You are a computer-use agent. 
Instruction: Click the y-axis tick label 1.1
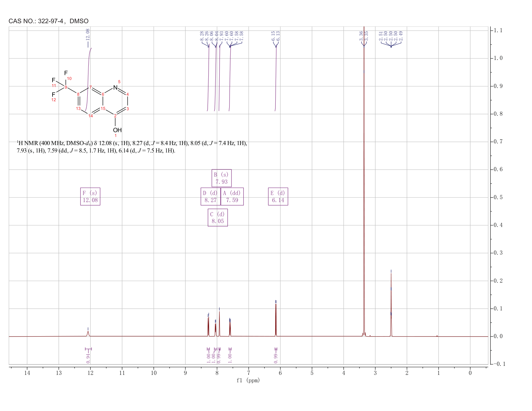click(498, 30)
